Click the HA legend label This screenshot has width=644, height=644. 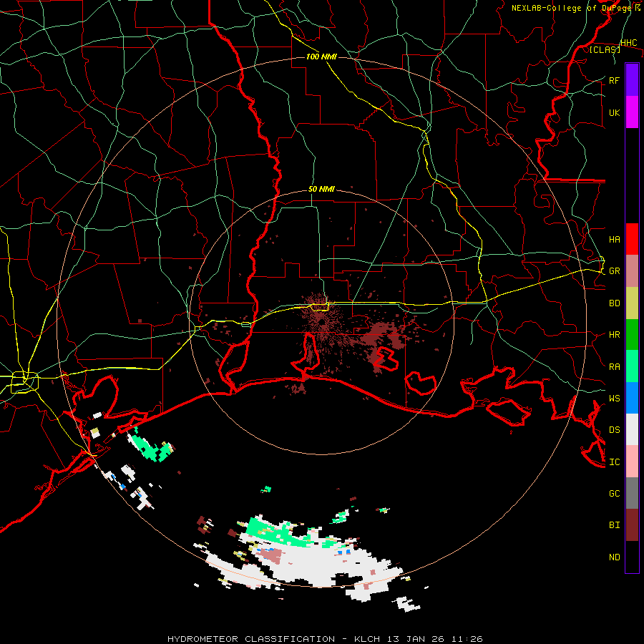(614, 240)
